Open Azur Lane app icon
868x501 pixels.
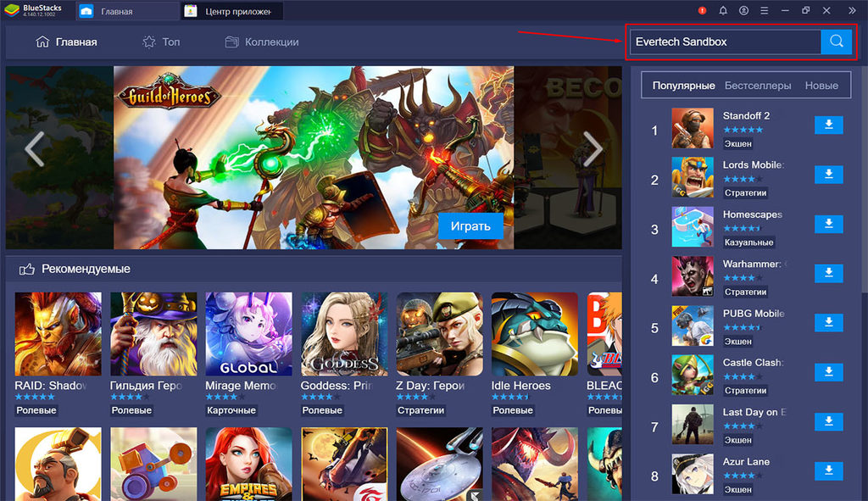tap(693, 474)
